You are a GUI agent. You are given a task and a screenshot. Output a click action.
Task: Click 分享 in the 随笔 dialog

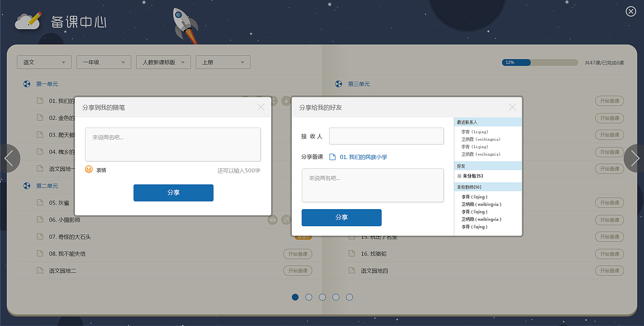point(174,192)
